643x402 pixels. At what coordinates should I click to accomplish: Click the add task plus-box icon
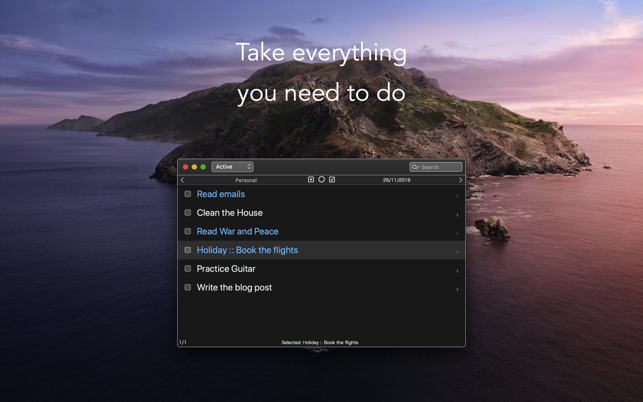tap(311, 180)
